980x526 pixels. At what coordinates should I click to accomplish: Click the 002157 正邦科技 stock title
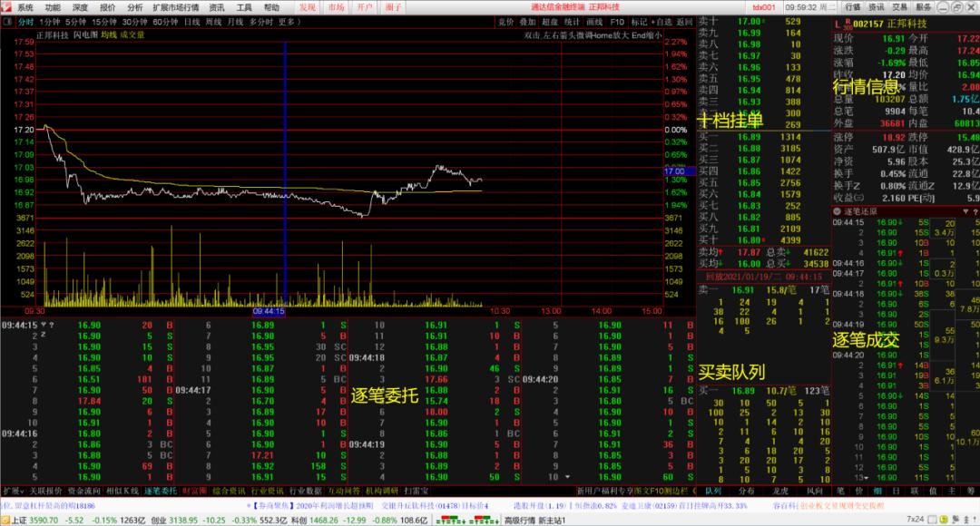pyautogui.click(x=889, y=24)
